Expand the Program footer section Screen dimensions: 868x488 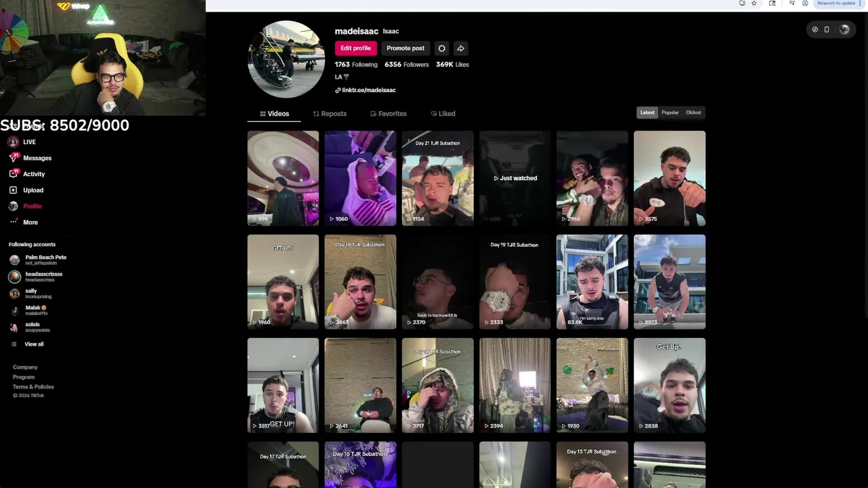(x=24, y=377)
